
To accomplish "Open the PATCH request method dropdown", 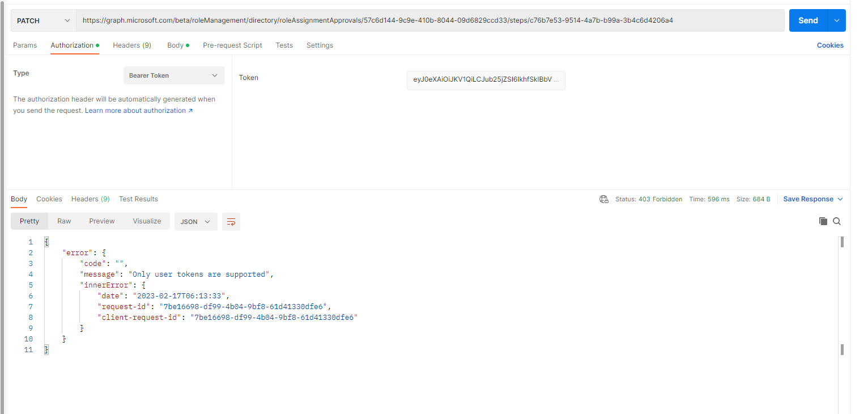I will pyautogui.click(x=42, y=20).
